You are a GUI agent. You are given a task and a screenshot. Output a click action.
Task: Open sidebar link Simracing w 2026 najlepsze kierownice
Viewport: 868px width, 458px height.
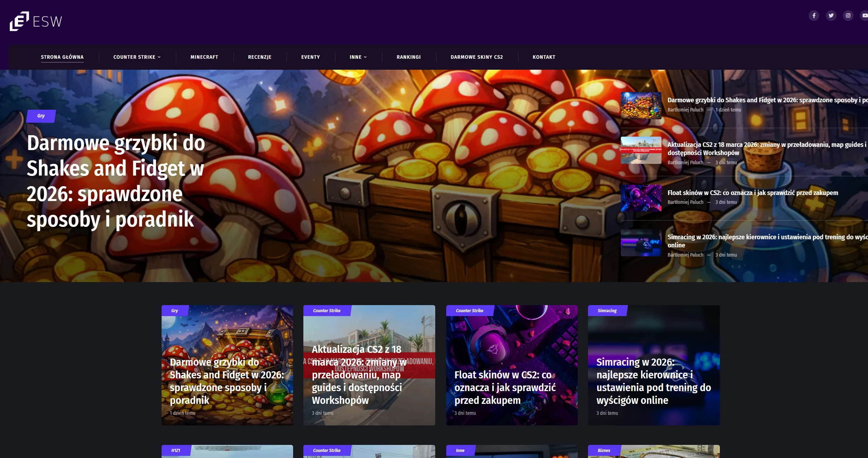pyautogui.click(x=767, y=241)
